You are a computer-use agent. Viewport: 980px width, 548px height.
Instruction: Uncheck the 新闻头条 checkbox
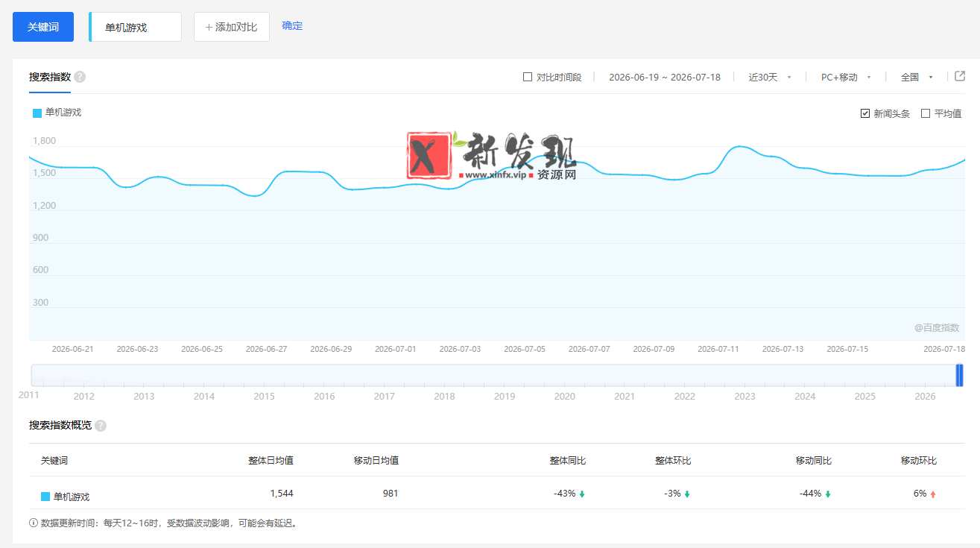(865, 113)
